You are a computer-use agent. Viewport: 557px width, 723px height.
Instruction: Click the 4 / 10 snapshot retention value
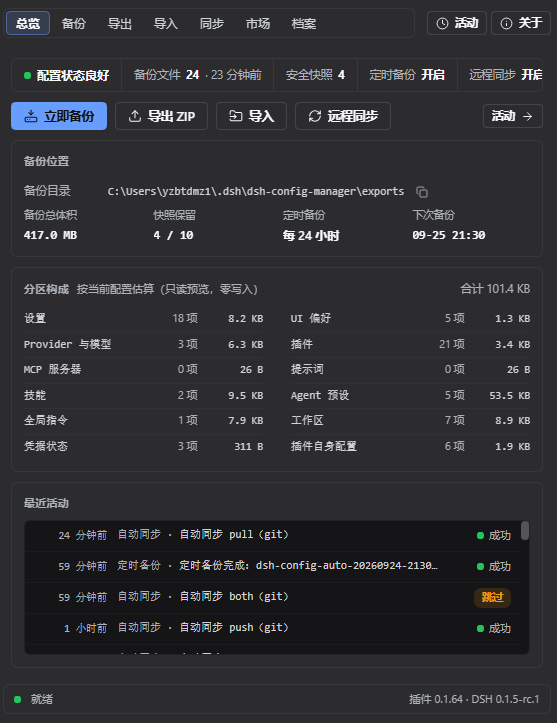pyautogui.click(x=173, y=235)
